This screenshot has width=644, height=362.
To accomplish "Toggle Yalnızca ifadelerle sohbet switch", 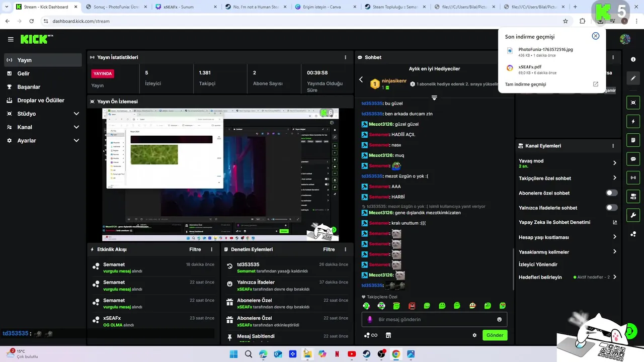I will pyautogui.click(x=611, y=208).
